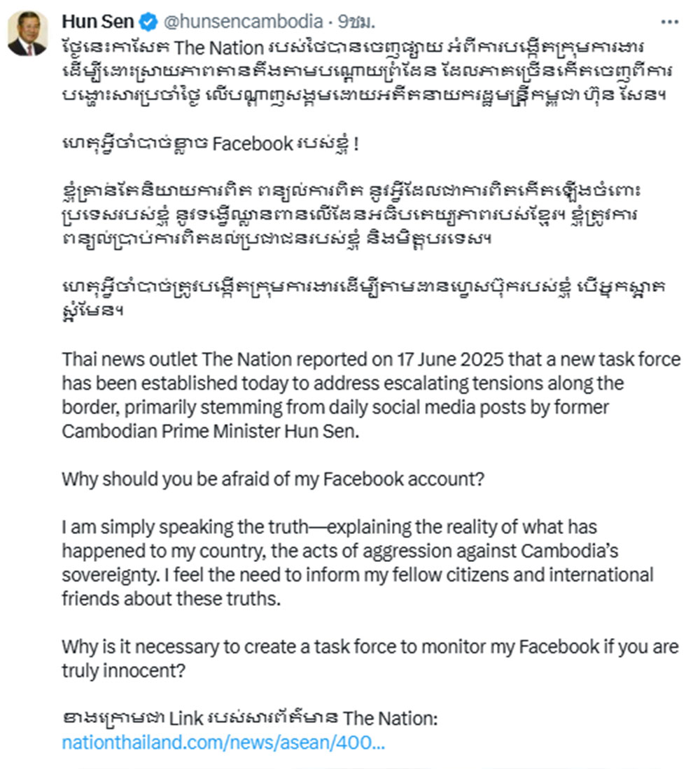The width and height of the screenshot is (700, 769).
Task: Click the blue verified badge
Action: [x=148, y=22]
